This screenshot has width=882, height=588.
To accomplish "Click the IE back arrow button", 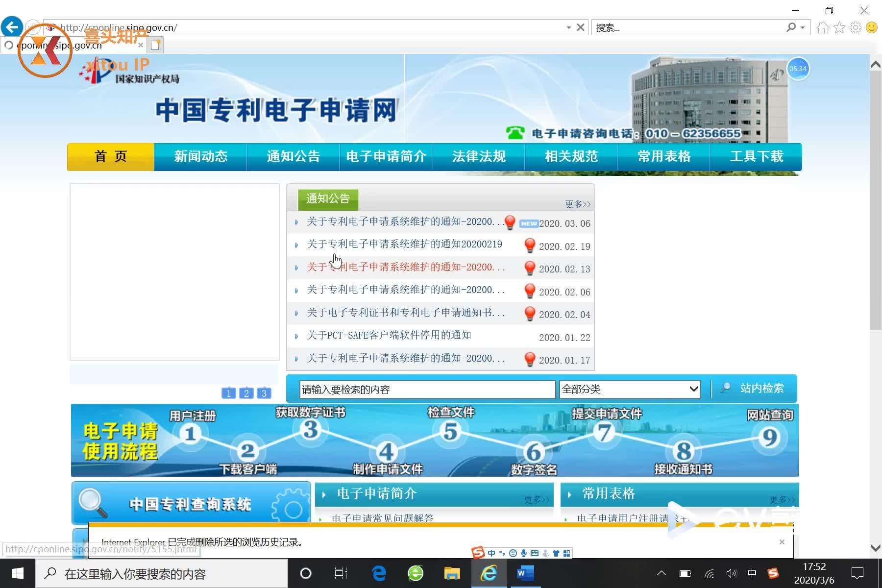I will click(x=12, y=26).
